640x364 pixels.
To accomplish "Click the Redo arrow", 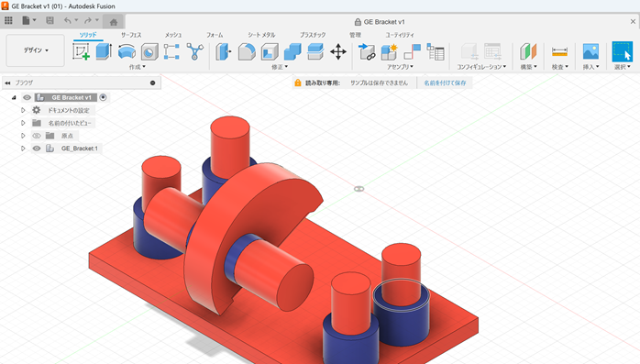I will pyautogui.click(x=88, y=20).
